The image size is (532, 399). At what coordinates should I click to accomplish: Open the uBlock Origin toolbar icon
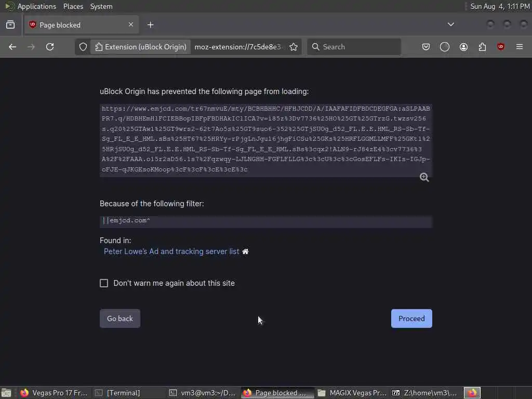pyautogui.click(x=501, y=47)
